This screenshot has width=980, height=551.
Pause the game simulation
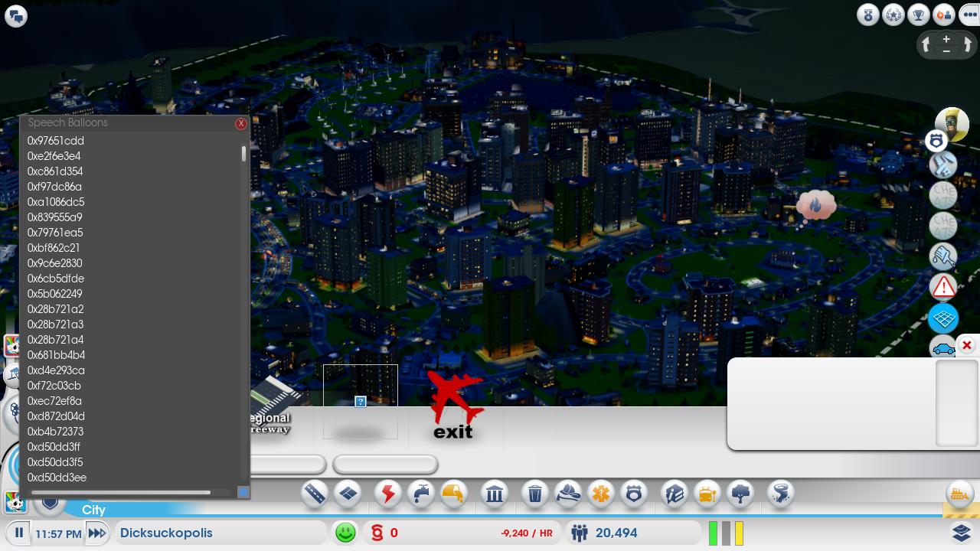pos(19,533)
